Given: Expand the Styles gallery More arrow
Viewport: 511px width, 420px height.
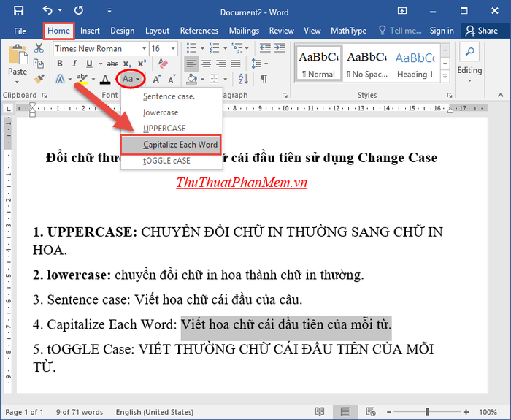Looking at the screenshot, I should click(445, 77).
